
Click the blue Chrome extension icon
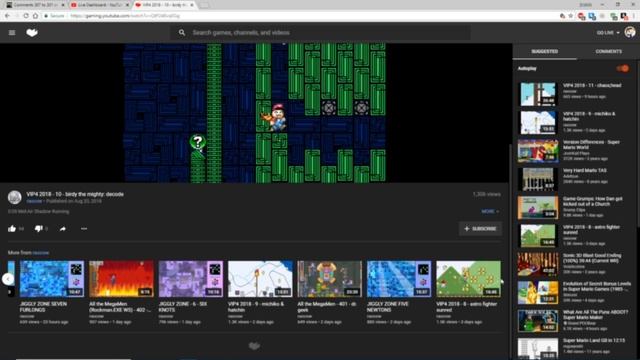coord(592,16)
